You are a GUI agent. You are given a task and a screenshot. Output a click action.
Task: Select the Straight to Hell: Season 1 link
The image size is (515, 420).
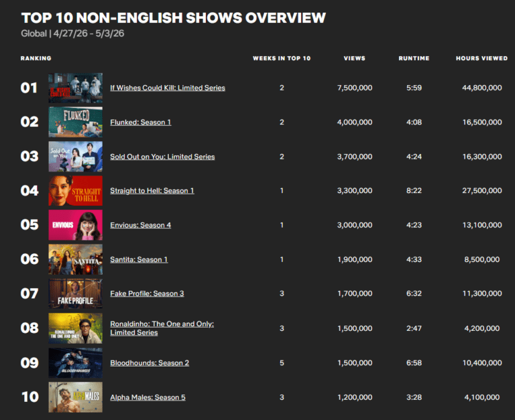point(152,191)
